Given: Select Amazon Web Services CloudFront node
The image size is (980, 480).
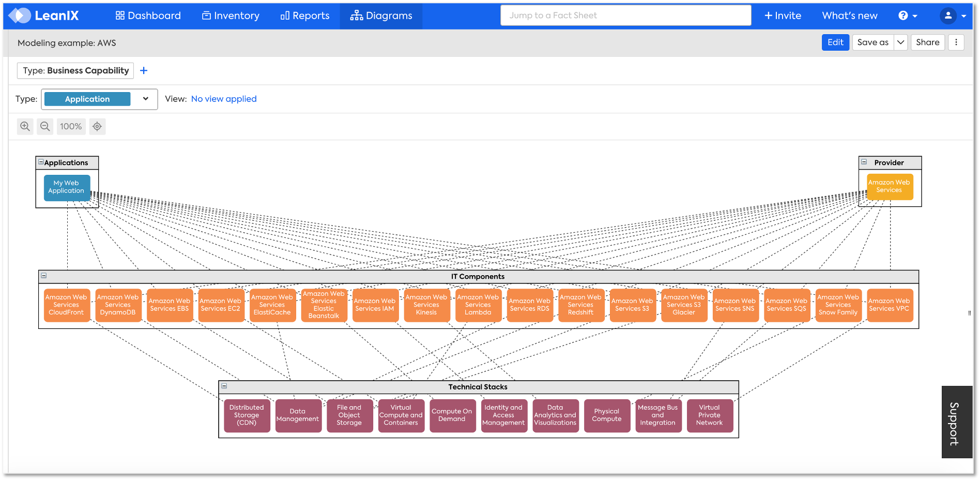Looking at the screenshot, I should click(67, 305).
